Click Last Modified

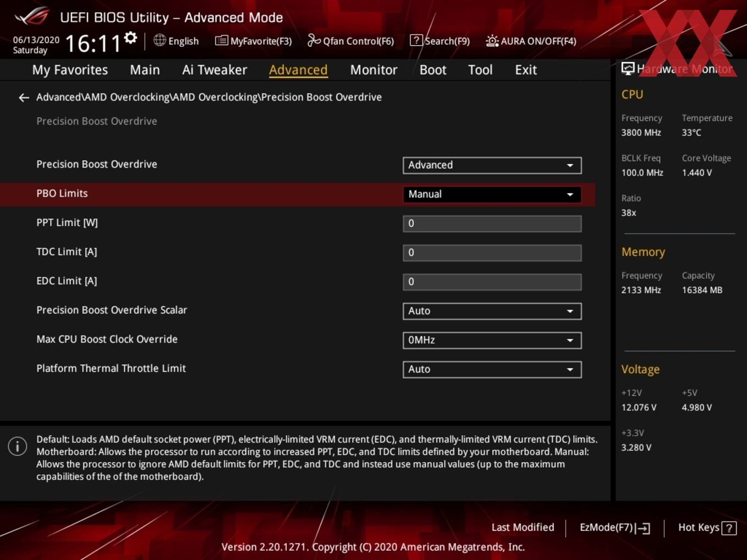(x=523, y=528)
